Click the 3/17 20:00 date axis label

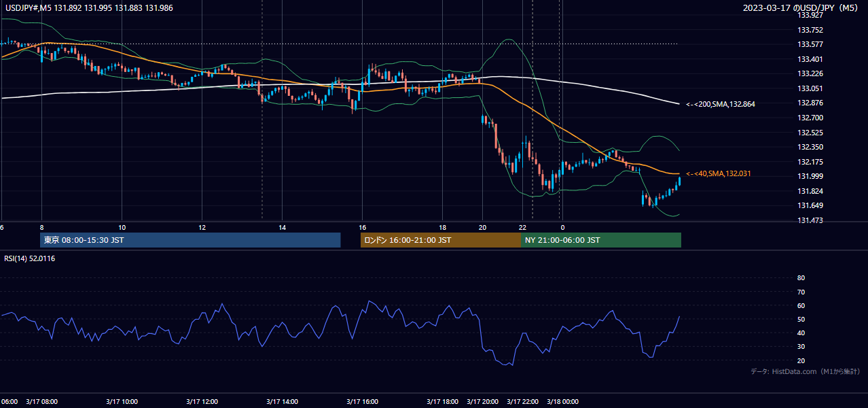(483, 402)
